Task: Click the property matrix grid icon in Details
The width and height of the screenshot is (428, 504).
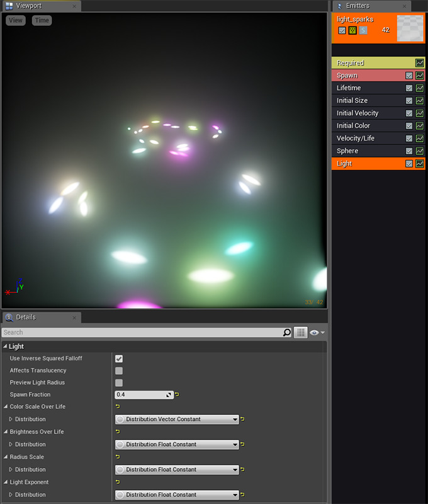Action: [x=301, y=333]
